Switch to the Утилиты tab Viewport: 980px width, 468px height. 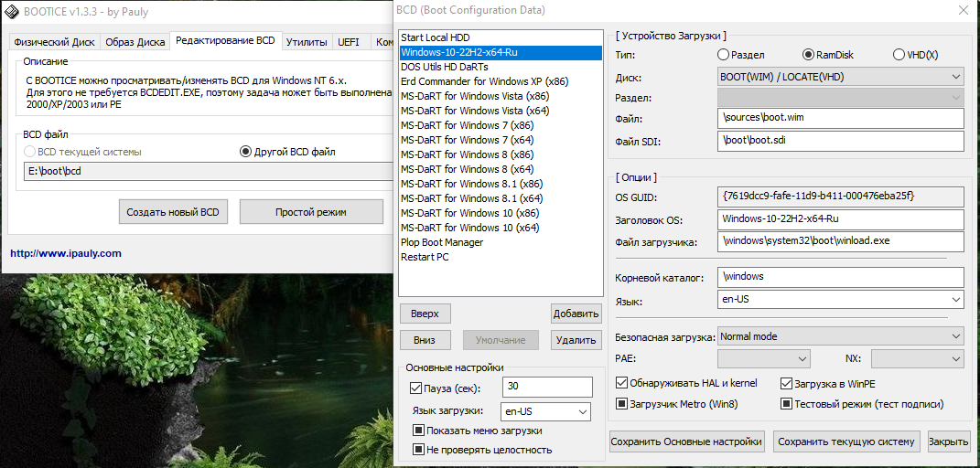tap(307, 42)
